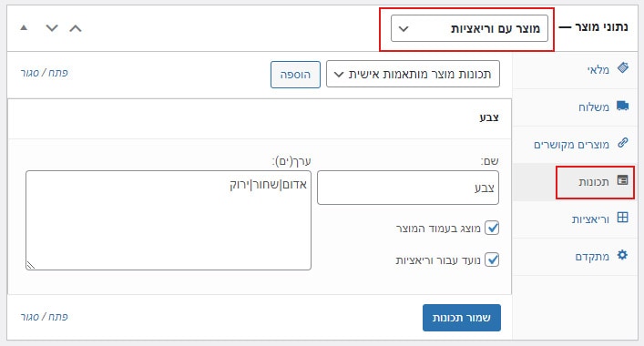Toggle "נועד עבור וריאציות" checkbox
Image resolution: width=644 pixels, height=346 pixels.
coord(492,259)
